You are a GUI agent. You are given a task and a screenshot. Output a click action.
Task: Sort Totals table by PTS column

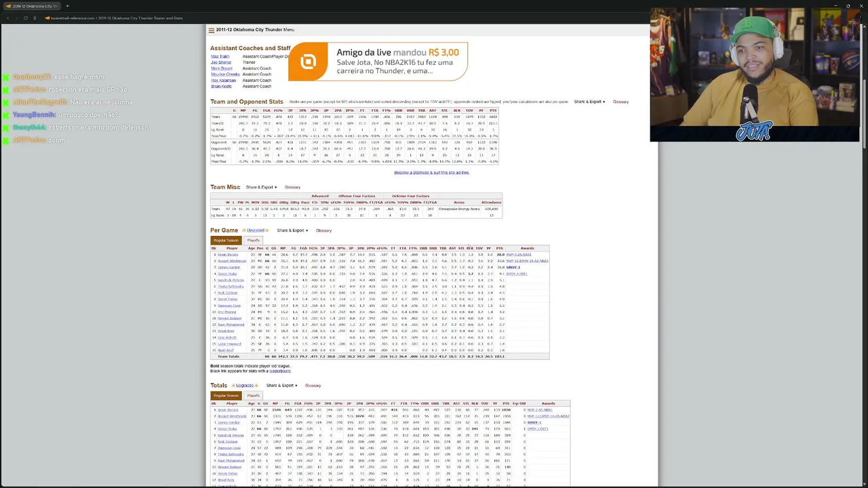(x=506, y=404)
